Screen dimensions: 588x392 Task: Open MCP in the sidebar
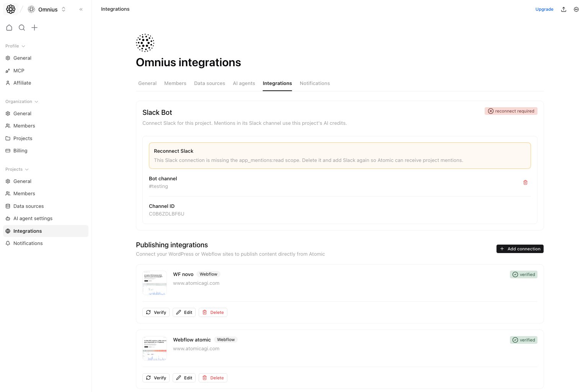coord(46,71)
